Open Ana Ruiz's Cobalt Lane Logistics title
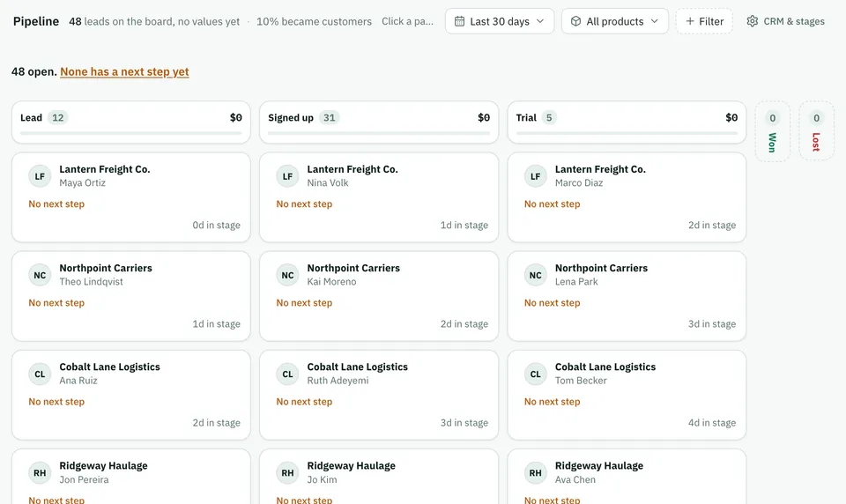This screenshot has height=504, width=846. (109, 367)
